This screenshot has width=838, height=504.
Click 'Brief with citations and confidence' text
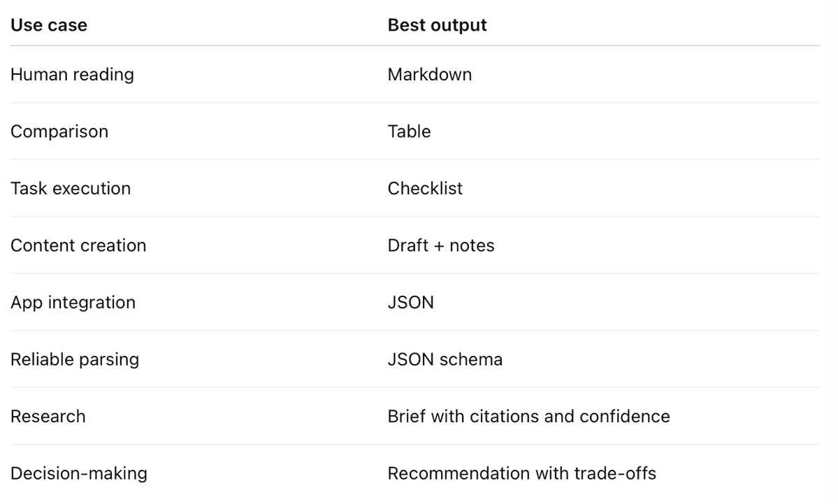(529, 417)
